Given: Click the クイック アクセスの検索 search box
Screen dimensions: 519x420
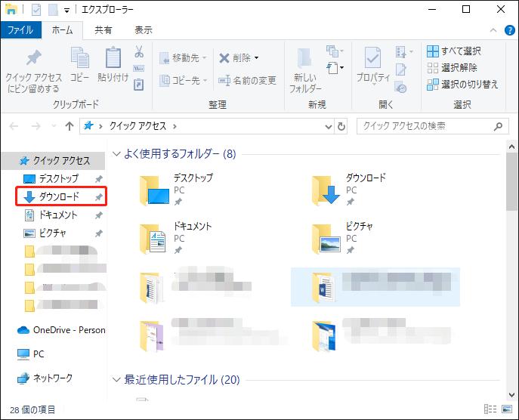Looking at the screenshot, I should click(432, 126).
